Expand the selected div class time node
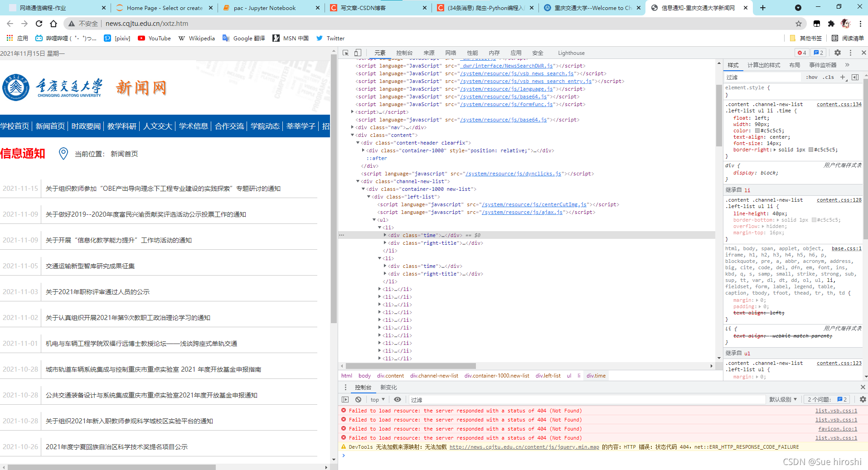This screenshot has width=868, height=470. (385, 235)
